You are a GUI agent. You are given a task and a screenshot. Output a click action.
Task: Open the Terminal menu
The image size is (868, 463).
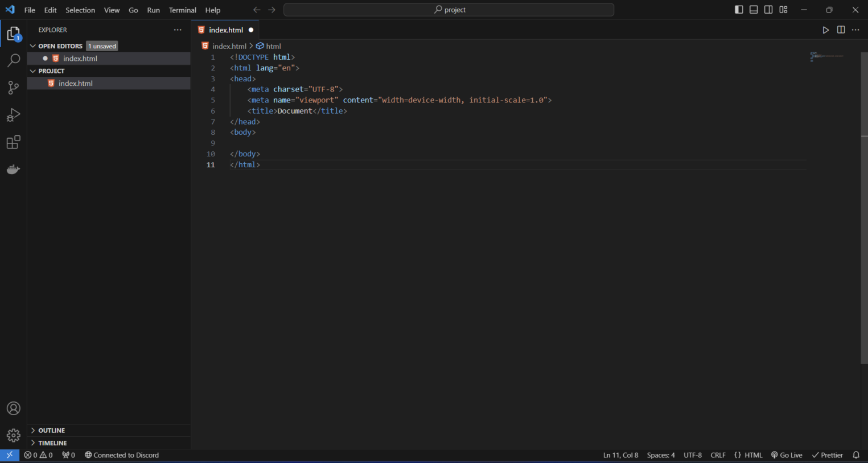click(182, 10)
